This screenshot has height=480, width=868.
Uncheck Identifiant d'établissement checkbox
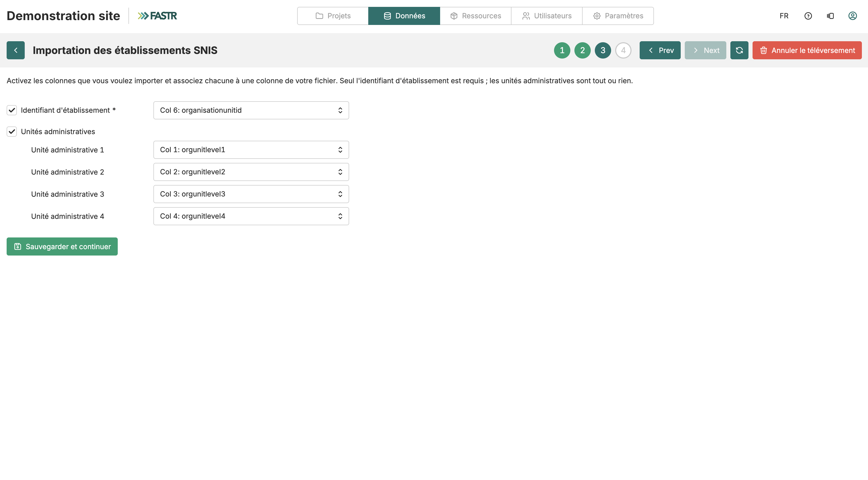pyautogui.click(x=12, y=110)
